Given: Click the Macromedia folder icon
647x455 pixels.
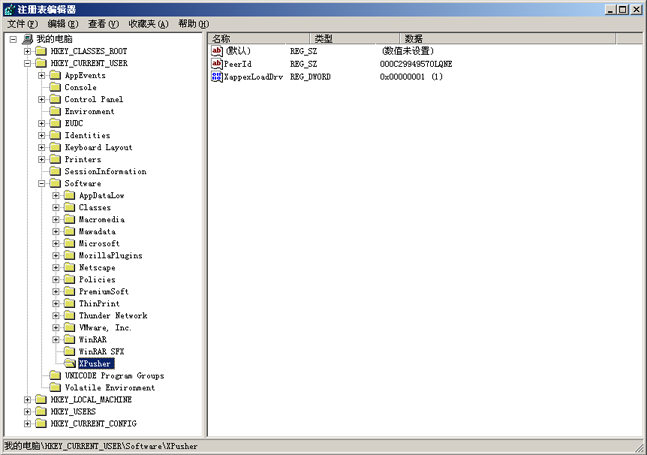Looking at the screenshot, I should point(69,219).
